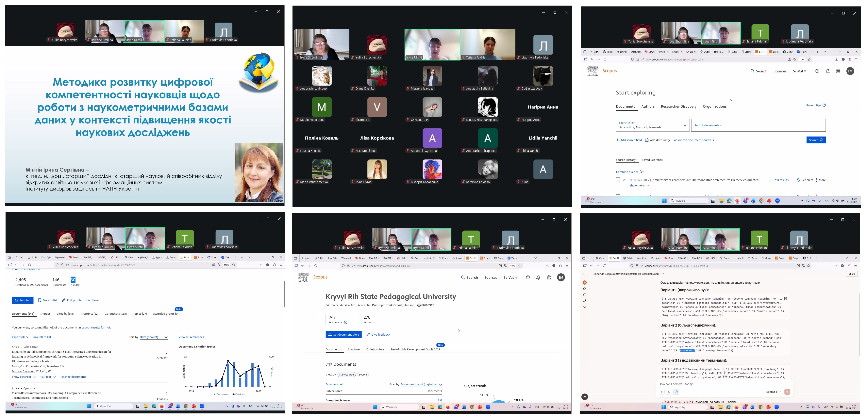This screenshot has height=419, width=868.
Task: Copy the Variant 1 code block via clipboard icon
Action: click(x=785, y=299)
